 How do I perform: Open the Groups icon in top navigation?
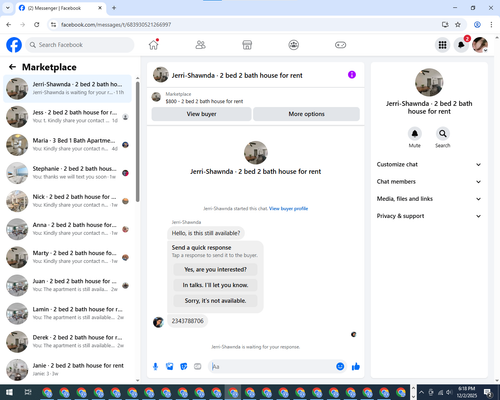pos(294,45)
